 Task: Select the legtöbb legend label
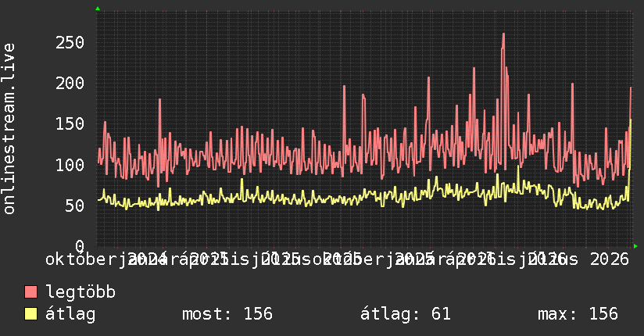pyautogui.click(x=80, y=292)
